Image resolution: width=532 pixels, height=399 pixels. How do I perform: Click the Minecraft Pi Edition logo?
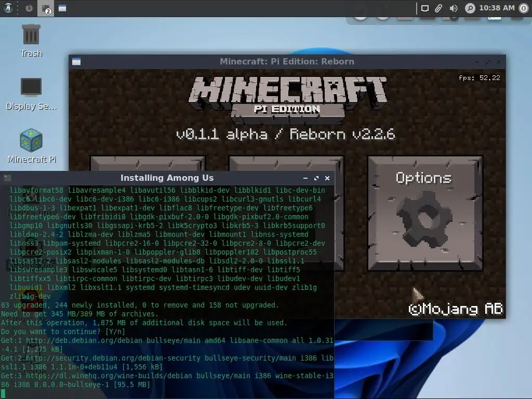(x=287, y=99)
